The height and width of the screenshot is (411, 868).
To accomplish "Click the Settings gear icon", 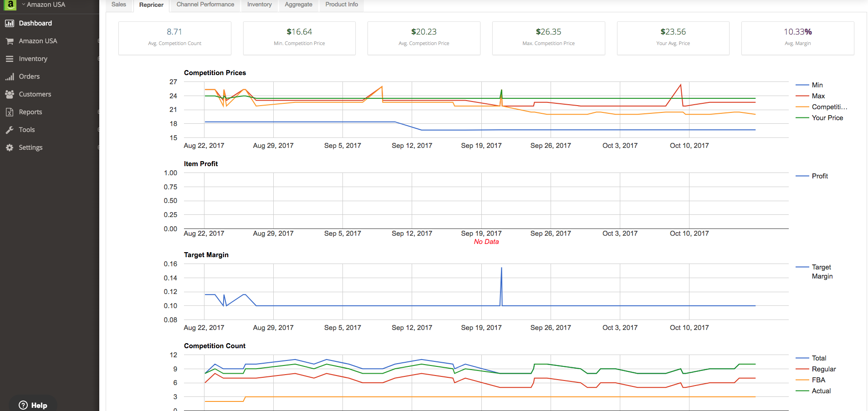I will [x=10, y=147].
